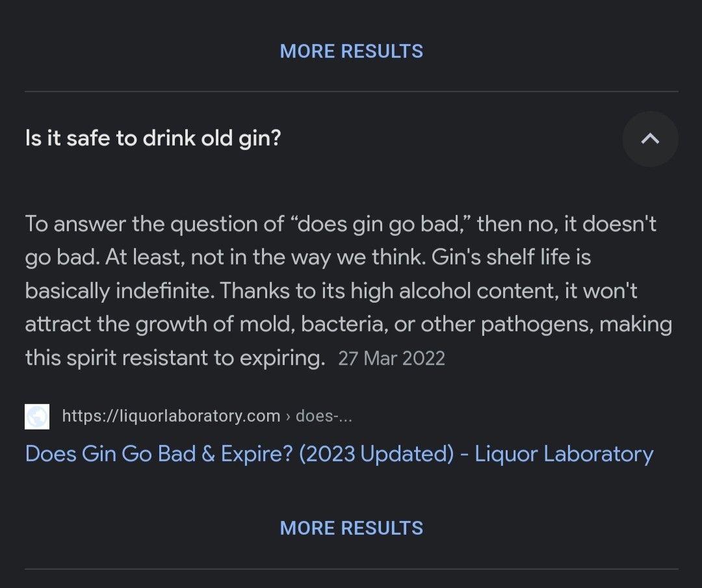Select the '27 Mar 2022' date text
The width and height of the screenshot is (702, 588).
pos(391,358)
